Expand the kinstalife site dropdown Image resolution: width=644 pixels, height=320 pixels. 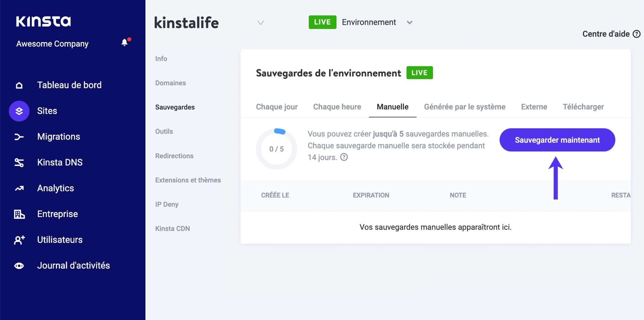pos(260,23)
